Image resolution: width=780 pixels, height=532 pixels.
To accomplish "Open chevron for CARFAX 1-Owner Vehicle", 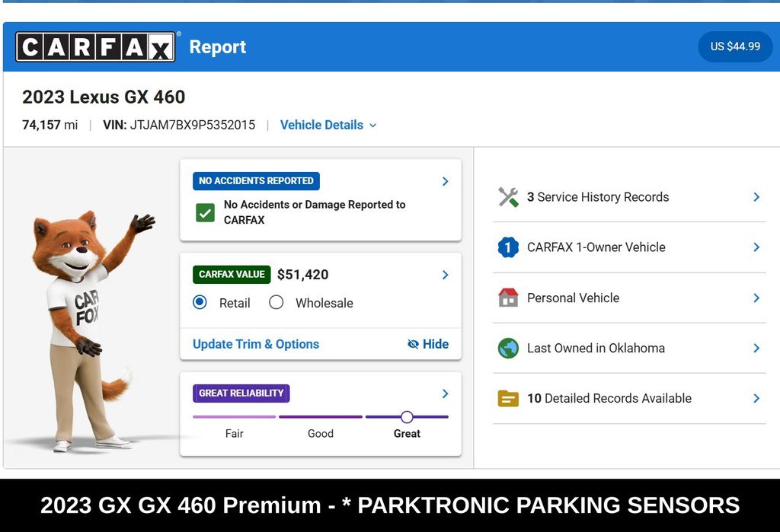I will (756, 247).
